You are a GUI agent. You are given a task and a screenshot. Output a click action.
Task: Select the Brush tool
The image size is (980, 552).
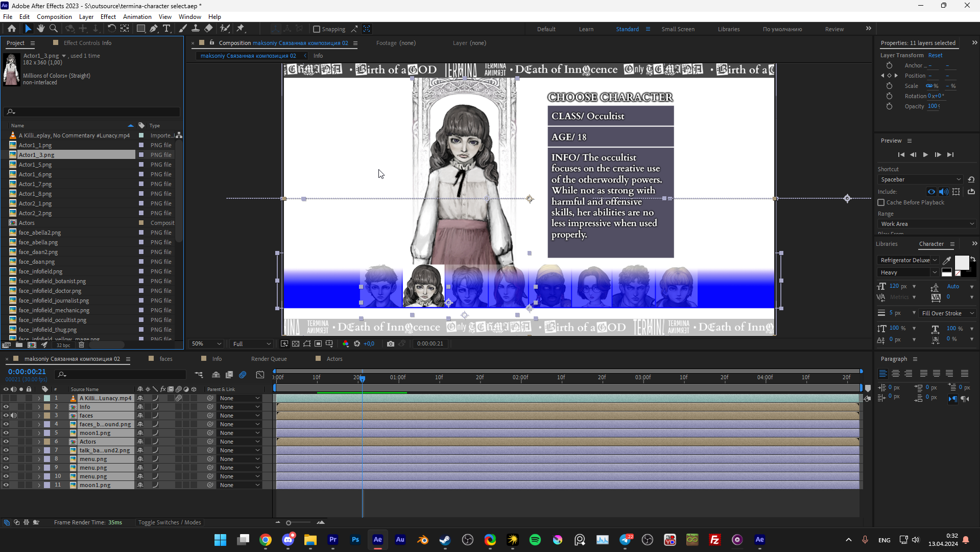pos(183,29)
